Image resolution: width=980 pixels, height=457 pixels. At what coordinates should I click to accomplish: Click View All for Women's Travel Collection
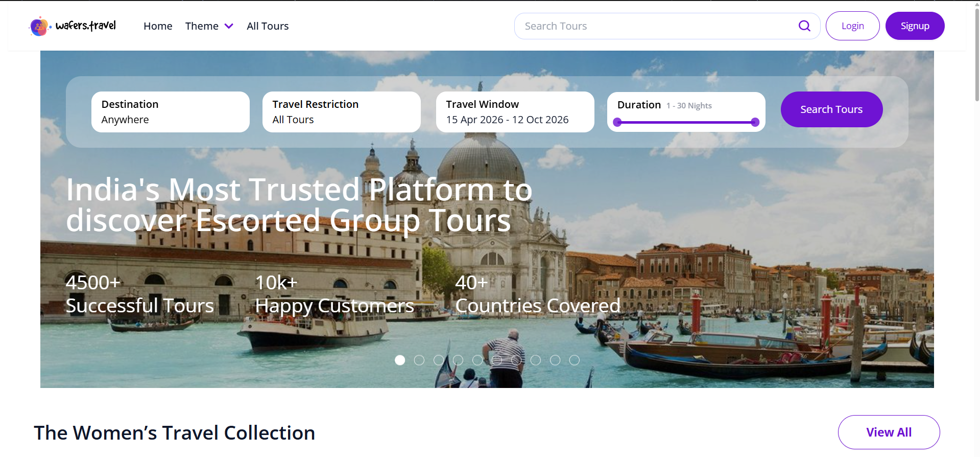pyautogui.click(x=889, y=432)
